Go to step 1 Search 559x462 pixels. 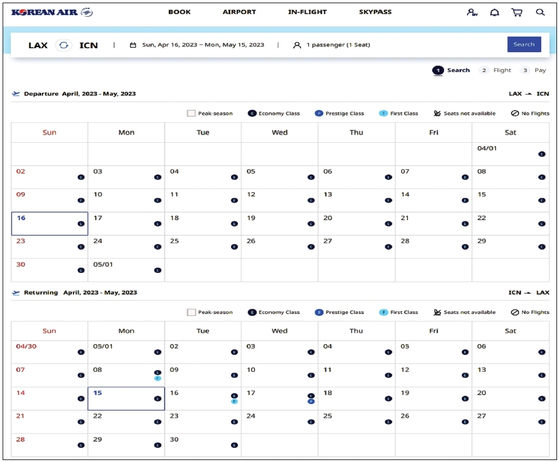[451, 70]
